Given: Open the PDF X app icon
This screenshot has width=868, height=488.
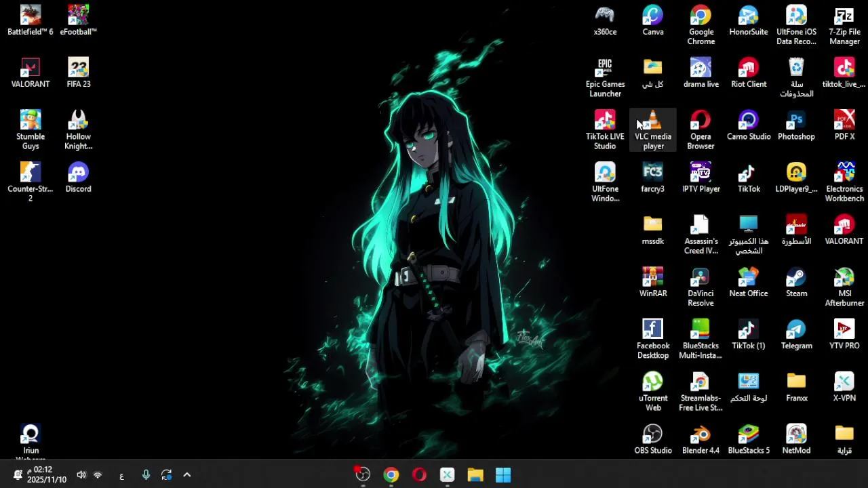Looking at the screenshot, I should click(844, 125).
